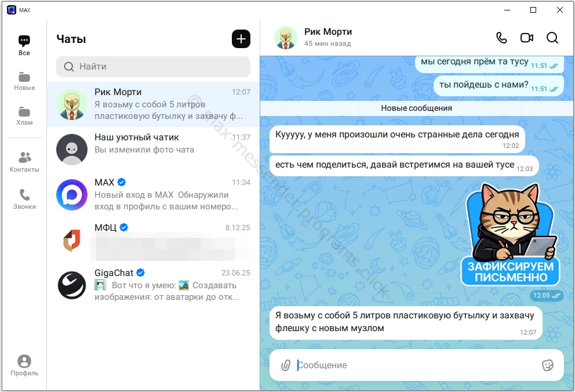Search within the current conversation

point(552,38)
